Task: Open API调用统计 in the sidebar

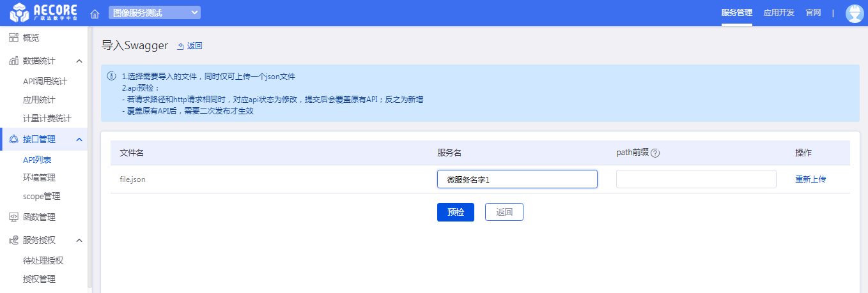Action: pos(45,81)
